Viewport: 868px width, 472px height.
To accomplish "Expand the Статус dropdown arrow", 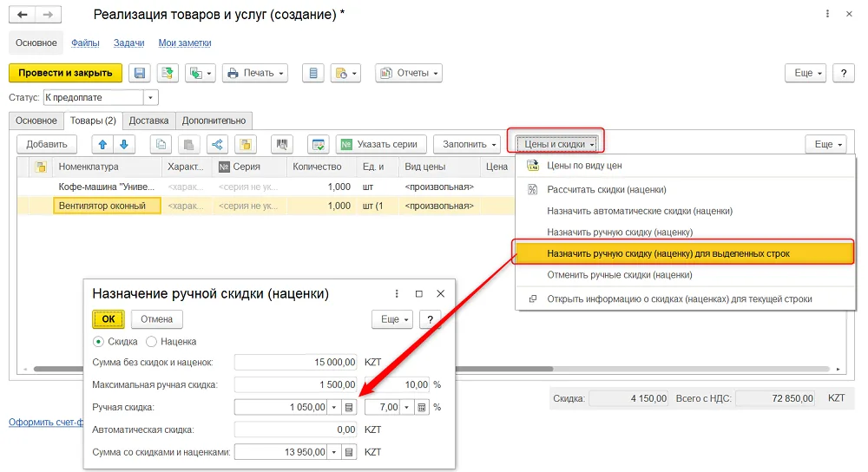I will coord(150,97).
